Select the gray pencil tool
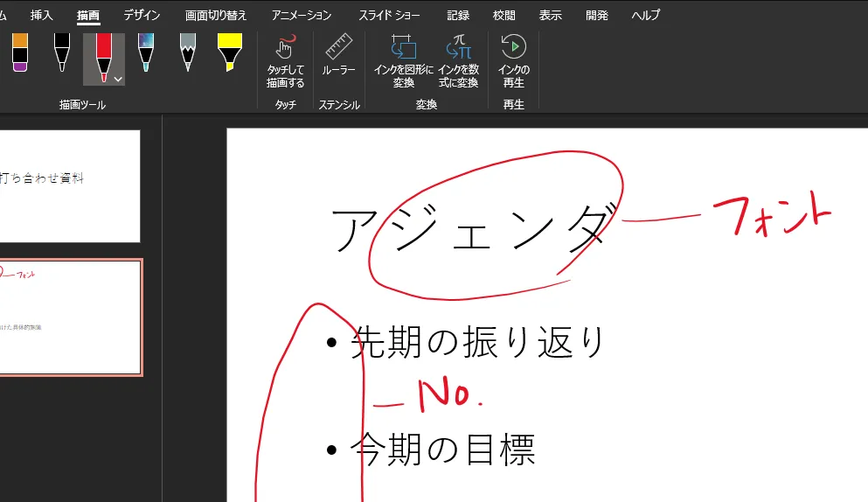 pos(187,54)
